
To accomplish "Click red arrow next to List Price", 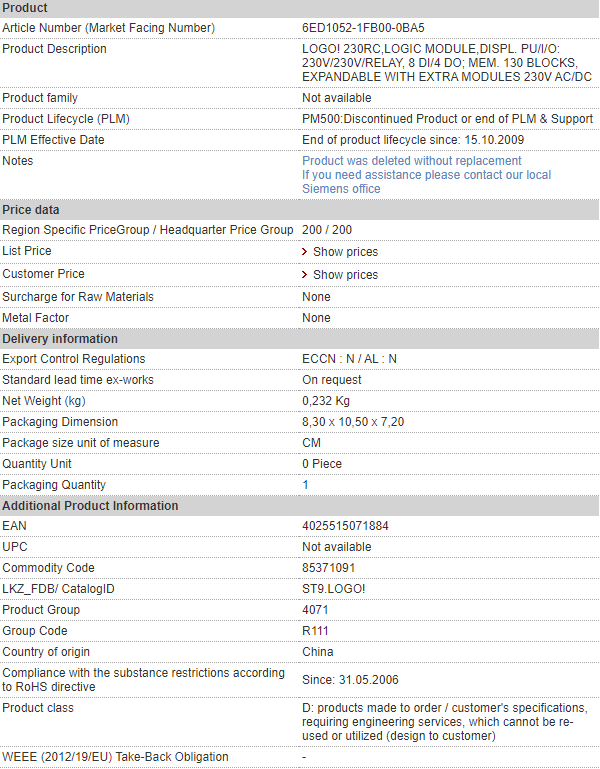I will tap(305, 252).
